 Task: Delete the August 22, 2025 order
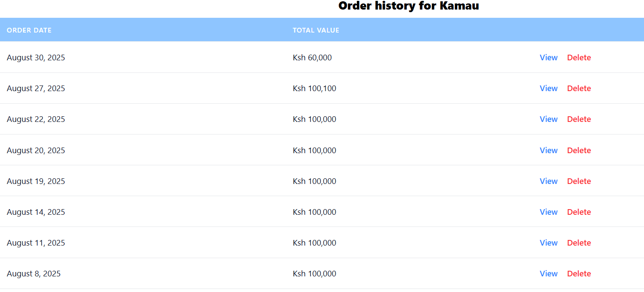click(579, 119)
